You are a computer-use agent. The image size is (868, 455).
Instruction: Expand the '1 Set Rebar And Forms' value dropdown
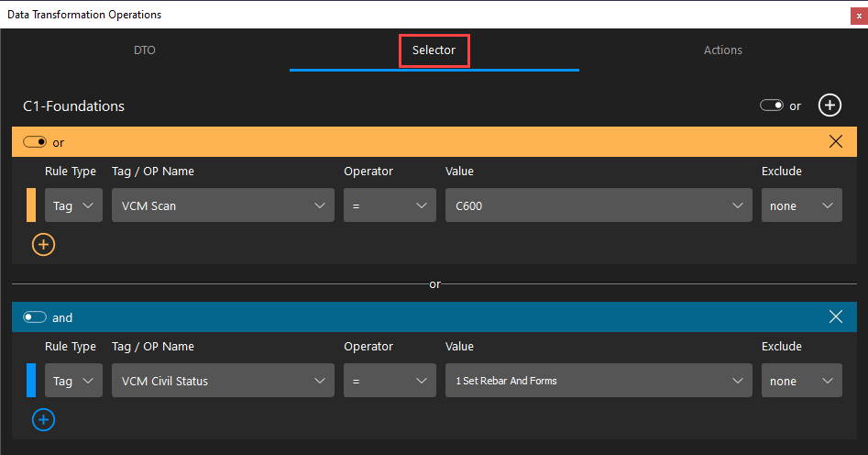(x=599, y=380)
